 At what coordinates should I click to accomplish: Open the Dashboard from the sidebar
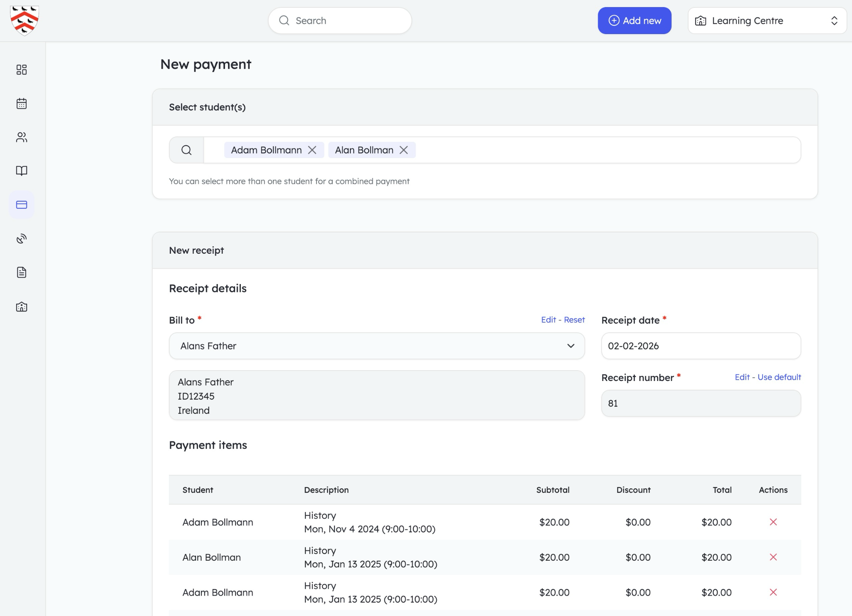tap(22, 69)
